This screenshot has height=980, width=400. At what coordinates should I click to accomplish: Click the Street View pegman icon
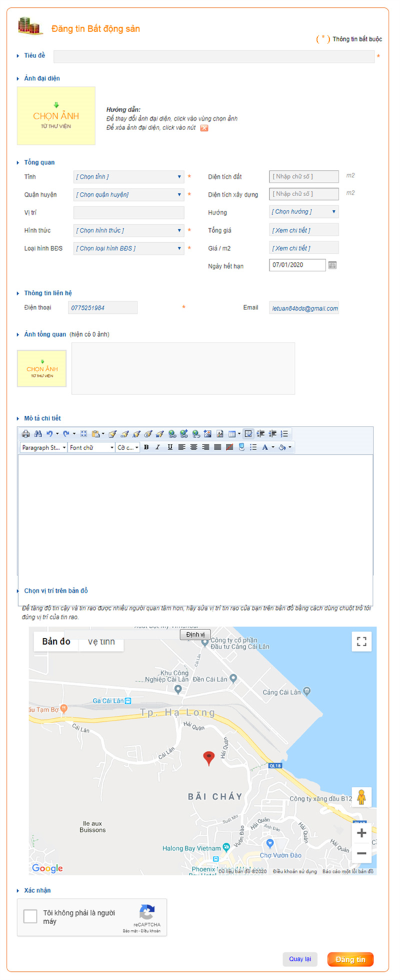(361, 797)
